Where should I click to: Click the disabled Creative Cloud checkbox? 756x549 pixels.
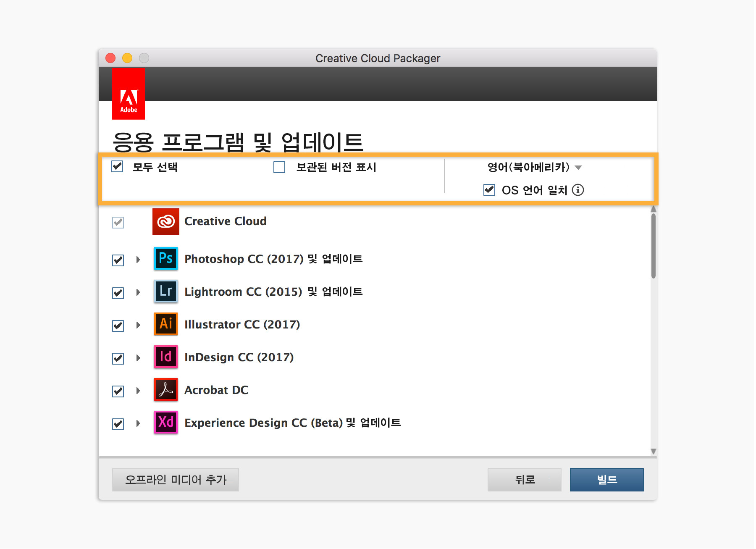[118, 222]
